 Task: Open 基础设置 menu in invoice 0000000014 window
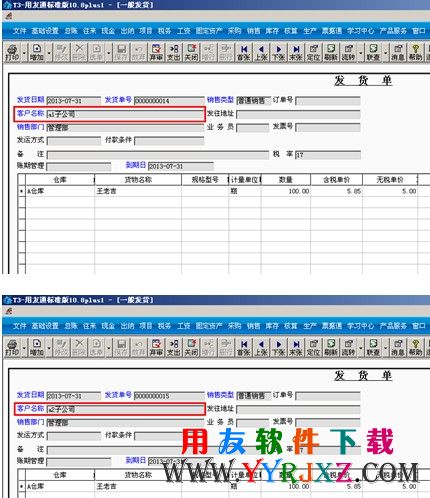(45, 31)
